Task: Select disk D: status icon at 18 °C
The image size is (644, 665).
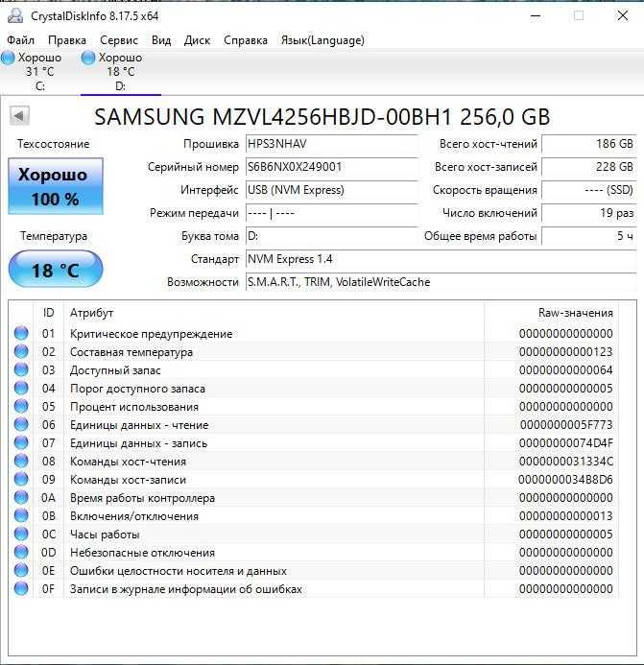Action: 88,58
